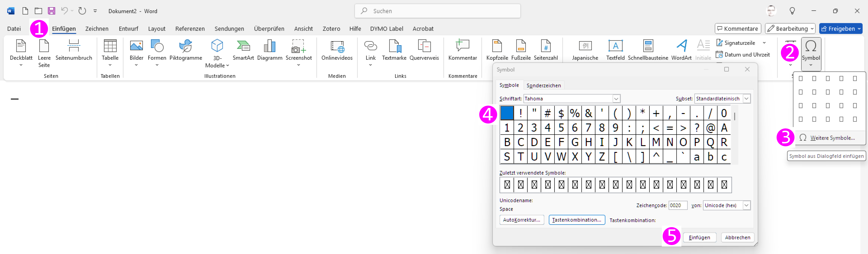Viewport: 868px width, 254px height.
Task: Save document with the floppy disk icon
Action: tap(52, 11)
